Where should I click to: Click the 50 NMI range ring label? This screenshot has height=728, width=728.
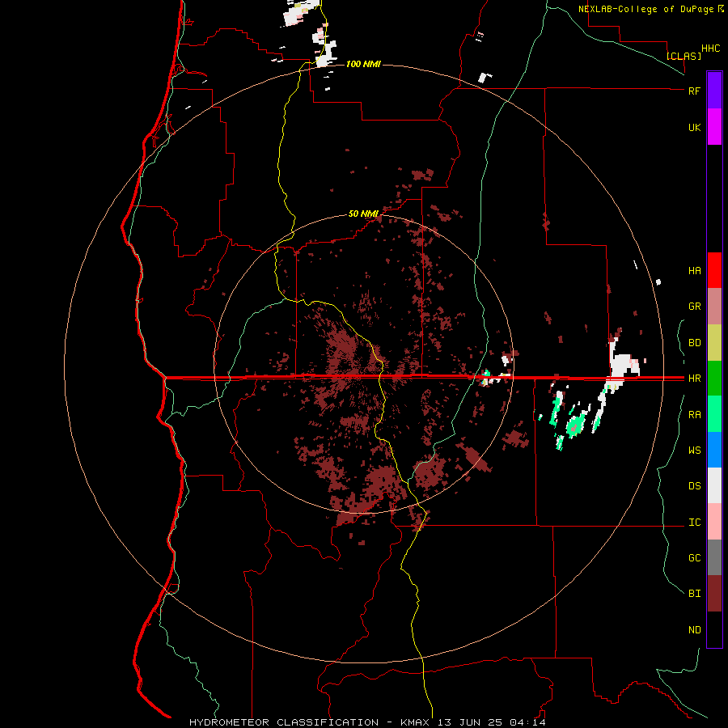pos(363,214)
